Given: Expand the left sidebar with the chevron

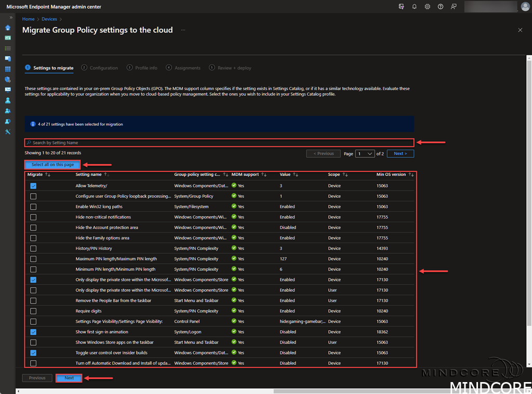Looking at the screenshot, I should pyautogui.click(x=11, y=18).
